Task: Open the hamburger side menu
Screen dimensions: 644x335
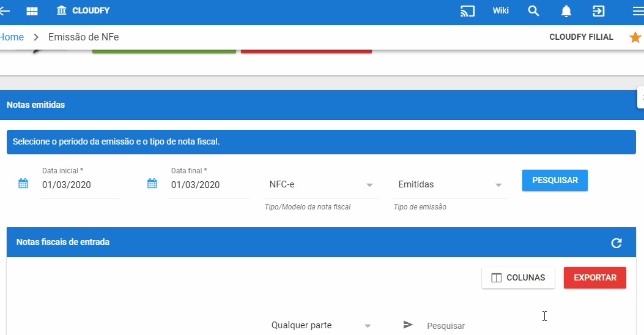Action: point(638,11)
